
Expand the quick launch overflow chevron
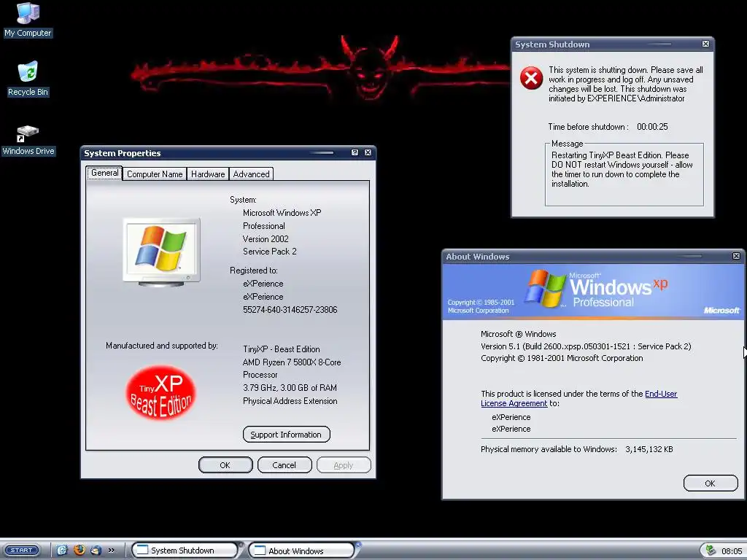point(111,550)
